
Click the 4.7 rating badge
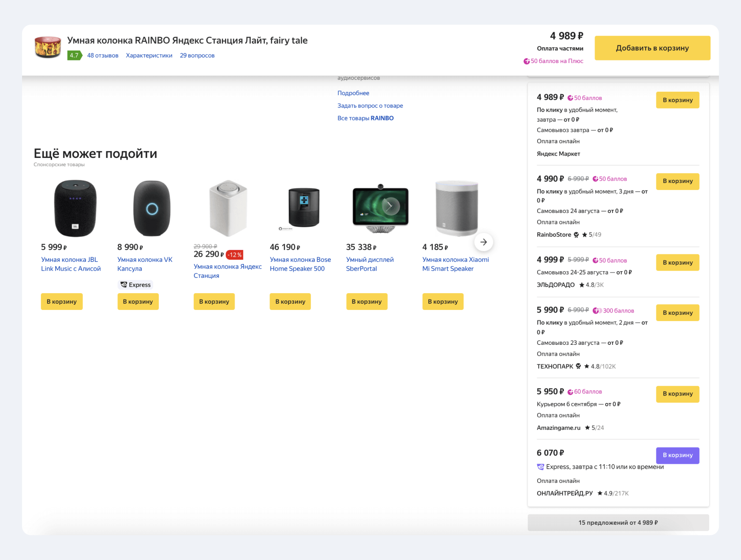click(74, 56)
